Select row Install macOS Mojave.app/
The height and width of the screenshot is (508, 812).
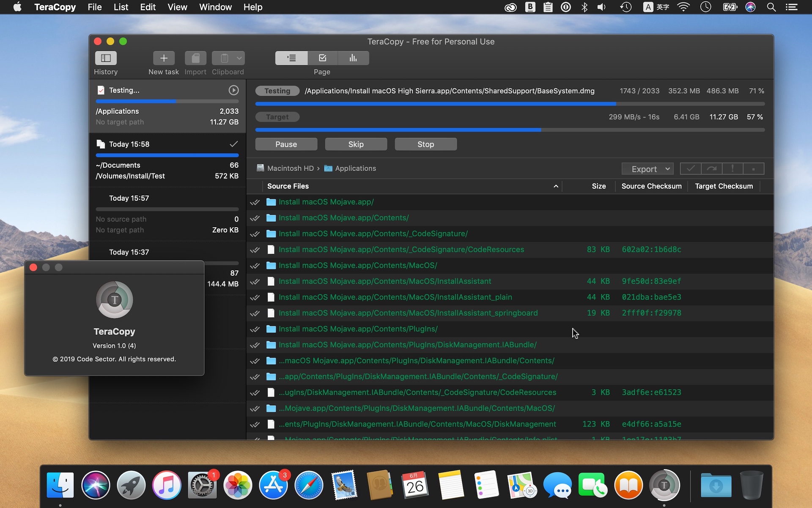pos(510,202)
